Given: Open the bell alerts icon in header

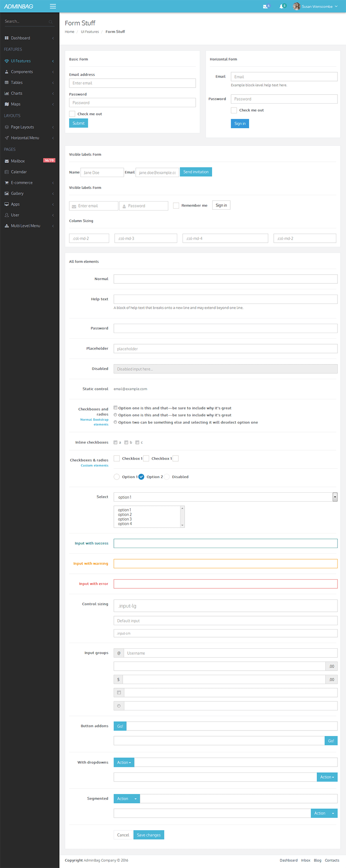Looking at the screenshot, I should 282,7.
